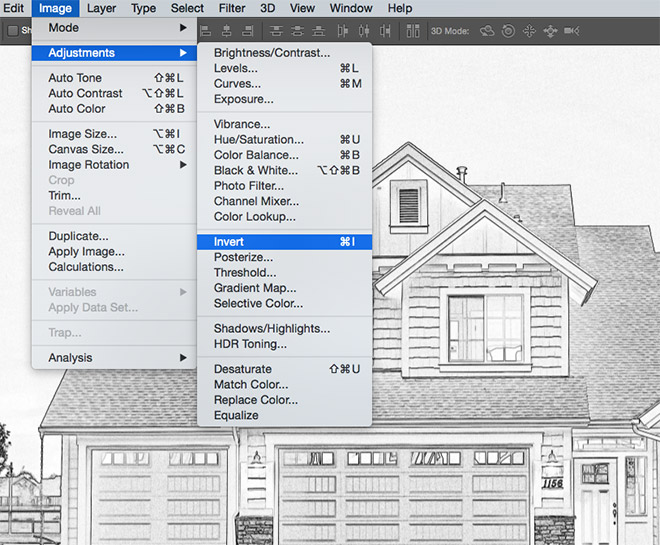Screen dimensions: 660x545
Task: Select the 3D video camera zoom icon
Action: tap(571, 31)
